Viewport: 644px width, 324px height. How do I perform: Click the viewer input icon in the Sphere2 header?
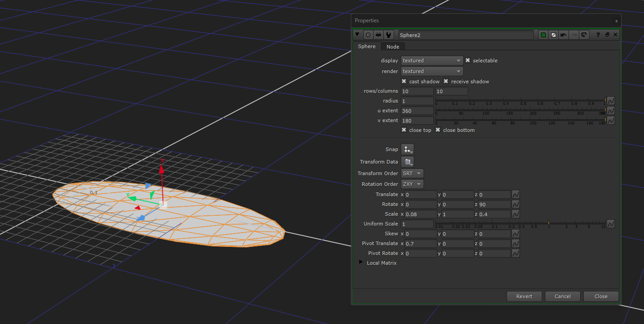coord(378,35)
